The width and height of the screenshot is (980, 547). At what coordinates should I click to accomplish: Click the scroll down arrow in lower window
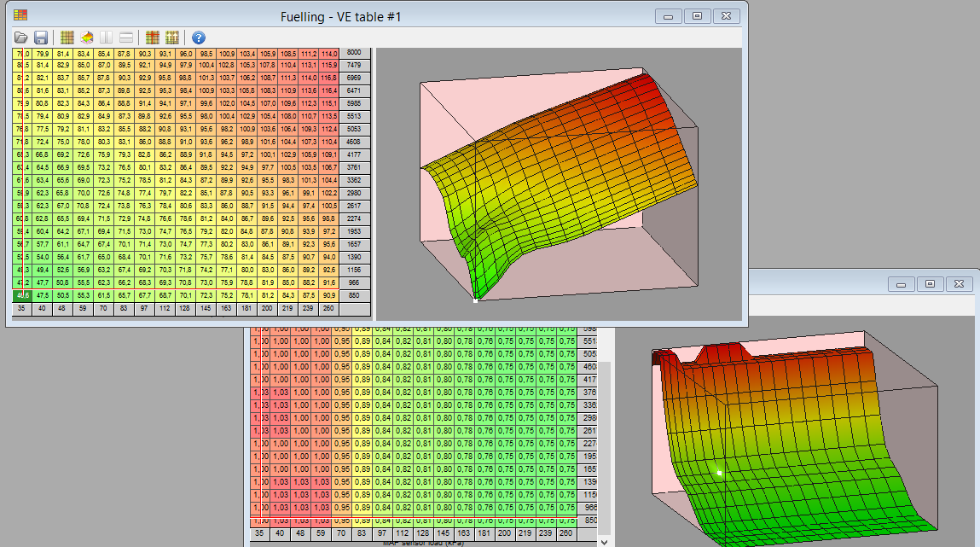[605, 541]
